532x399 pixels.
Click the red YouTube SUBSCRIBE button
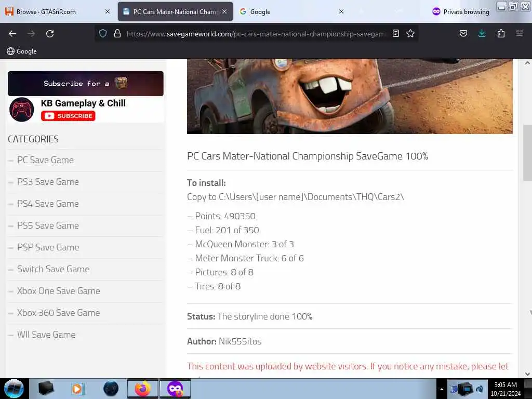click(68, 116)
